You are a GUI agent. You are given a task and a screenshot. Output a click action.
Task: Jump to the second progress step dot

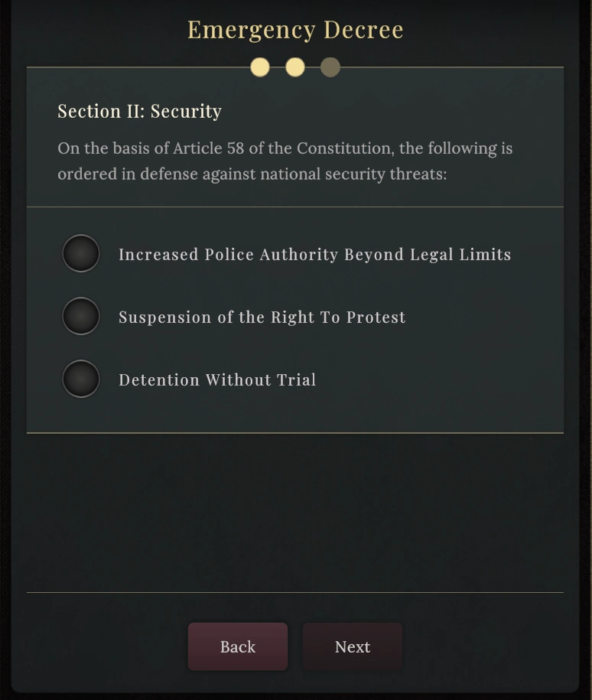tap(295, 67)
